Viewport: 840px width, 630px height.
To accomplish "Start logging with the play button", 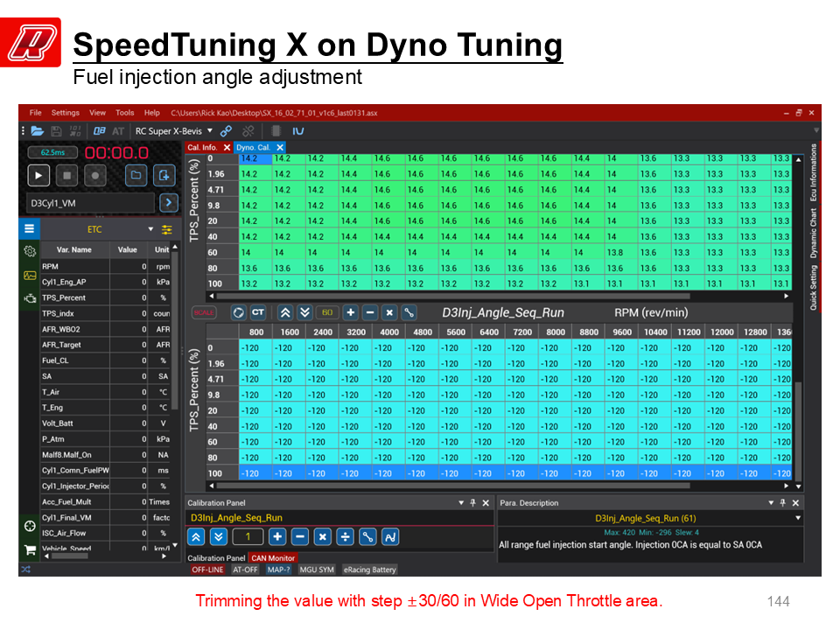I will click(x=38, y=175).
